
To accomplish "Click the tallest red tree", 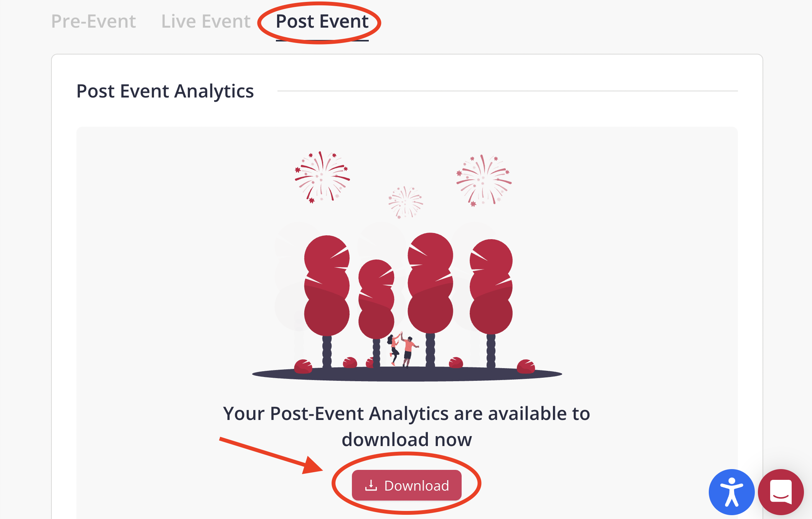I will click(x=430, y=282).
